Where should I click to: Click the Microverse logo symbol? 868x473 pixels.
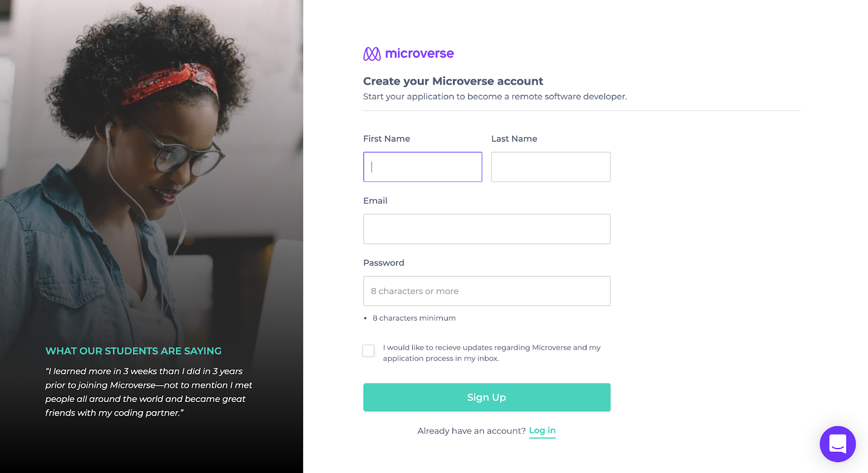coord(372,54)
